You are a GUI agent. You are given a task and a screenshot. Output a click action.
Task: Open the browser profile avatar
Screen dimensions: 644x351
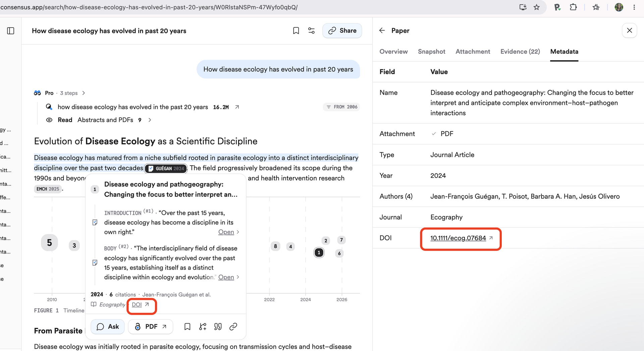coord(619,7)
